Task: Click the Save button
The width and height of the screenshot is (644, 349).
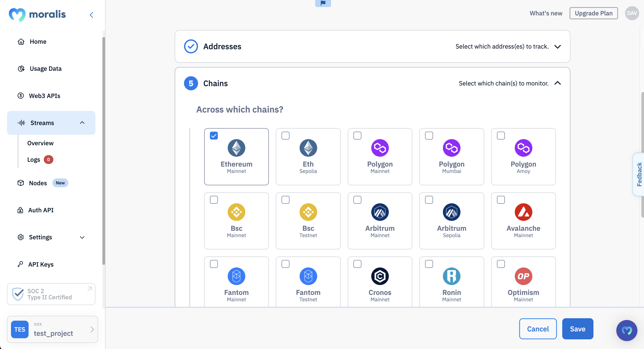Action: click(578, 329)
